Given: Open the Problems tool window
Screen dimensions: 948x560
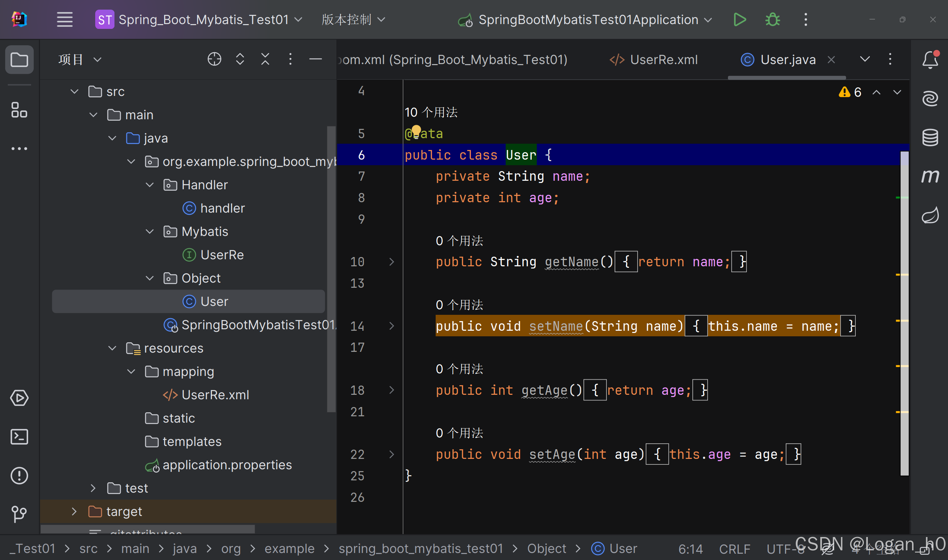Looking at the screenshot, I should [x=19, y=476].
